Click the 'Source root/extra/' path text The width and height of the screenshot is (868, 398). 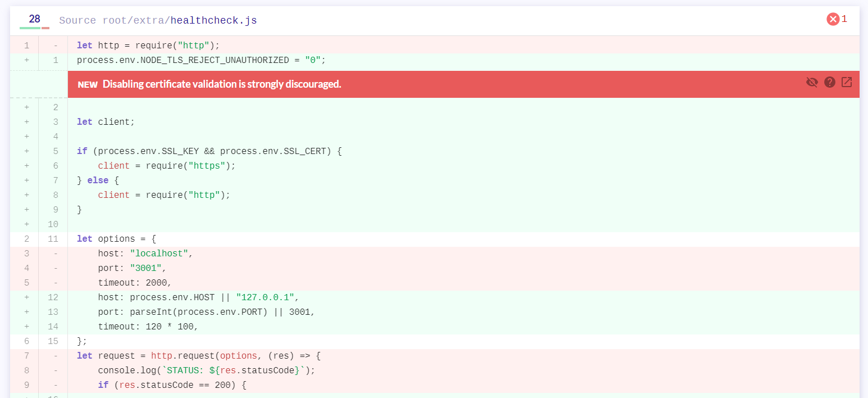(115, 21)
